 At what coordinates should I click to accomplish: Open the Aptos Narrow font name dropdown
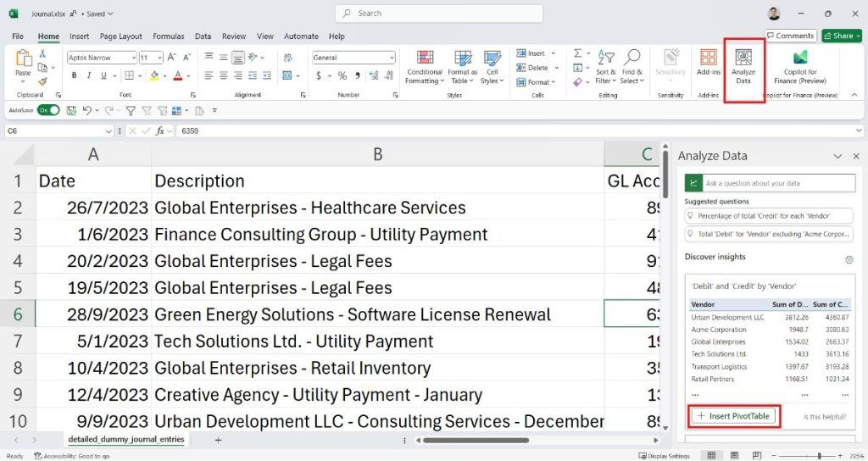coord(133,58)
